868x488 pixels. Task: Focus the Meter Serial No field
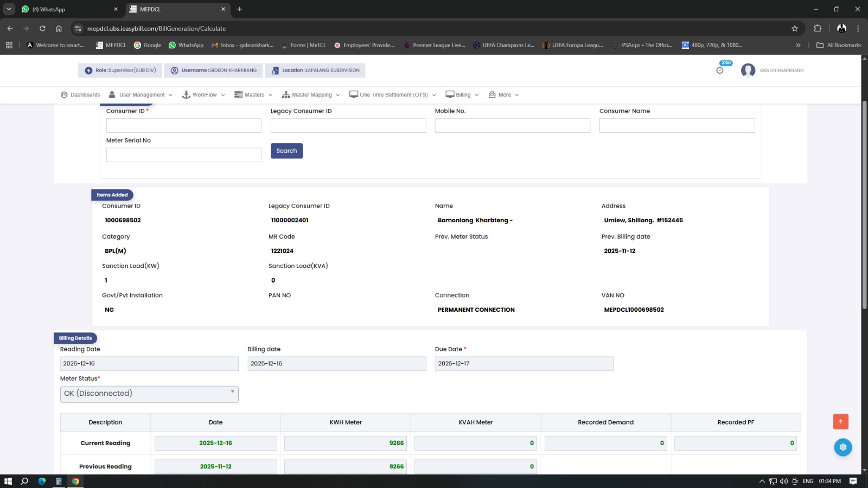pyautogui.click(x=184, y=155)
